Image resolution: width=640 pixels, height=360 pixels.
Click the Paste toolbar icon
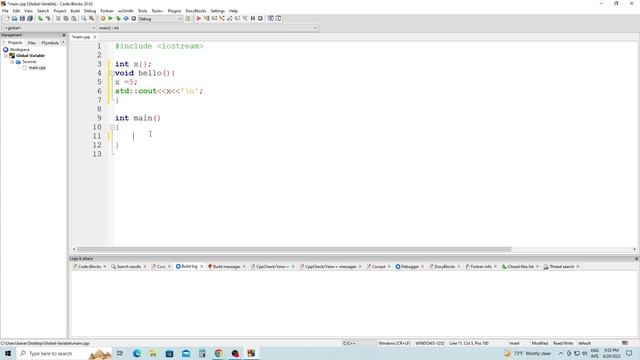(73, 18)
